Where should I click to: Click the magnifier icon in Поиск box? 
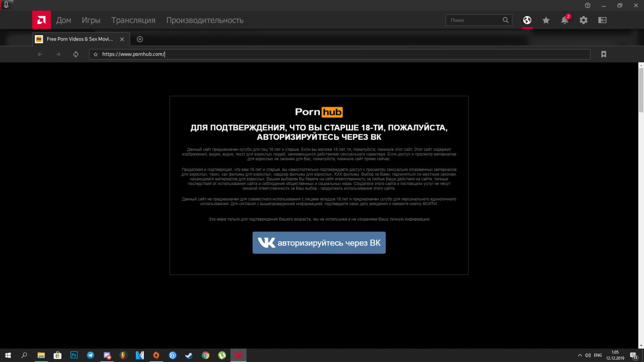pos(506,20)
